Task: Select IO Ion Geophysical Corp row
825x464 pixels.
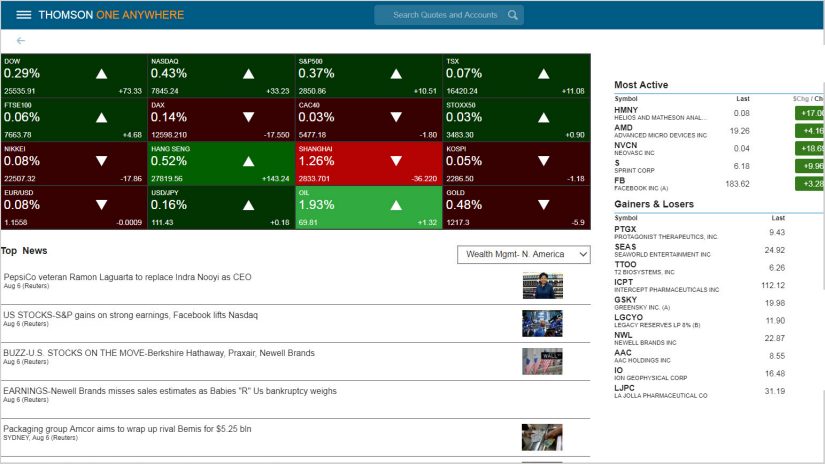Action: (x=700, y=374)
